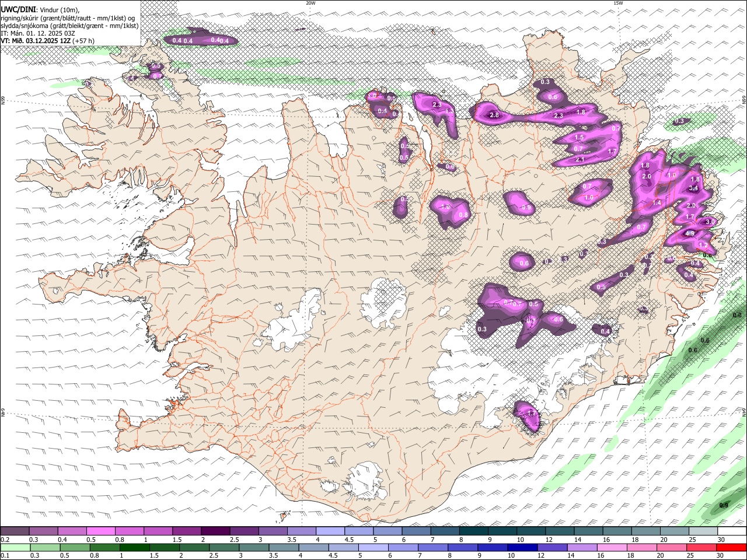Viewport: 747px width, 560px height.
Task: Click the "0.2" label in the legend
Action: click(5, 540)
